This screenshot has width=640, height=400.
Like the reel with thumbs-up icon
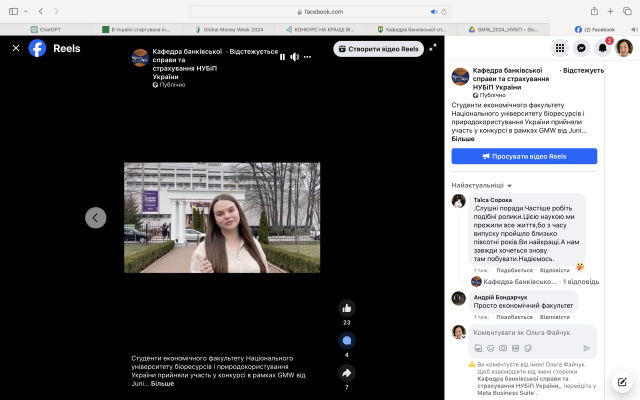(x=347, y=308)
